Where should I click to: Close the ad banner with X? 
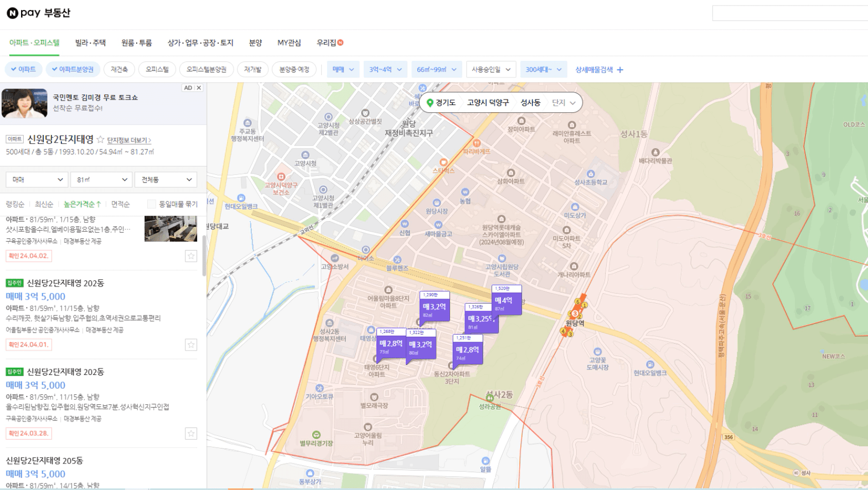click(x=199, y=88)
